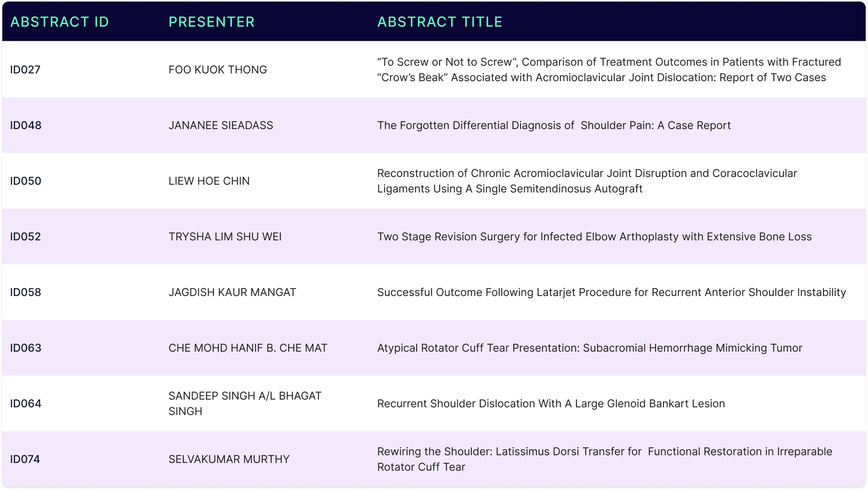Select abstract ID048 cell
This screenshot has height=490, width=868.
pyautogui.click(x=26, y=125)
